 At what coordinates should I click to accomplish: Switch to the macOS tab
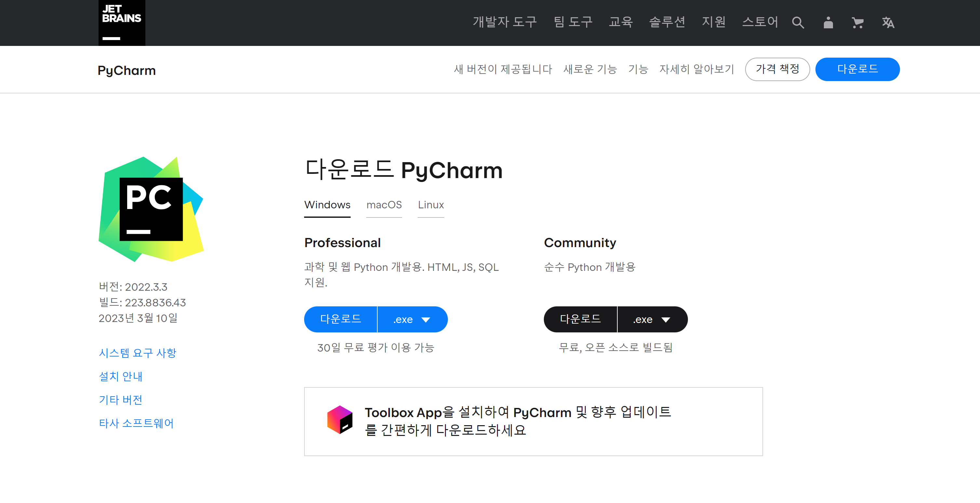383,205
